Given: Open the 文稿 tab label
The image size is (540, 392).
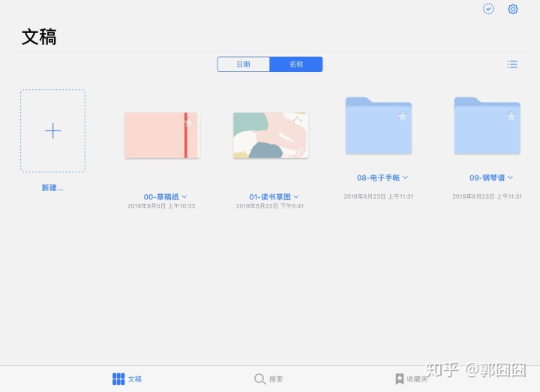Looking at the screenshot, I should coord(135,379).
